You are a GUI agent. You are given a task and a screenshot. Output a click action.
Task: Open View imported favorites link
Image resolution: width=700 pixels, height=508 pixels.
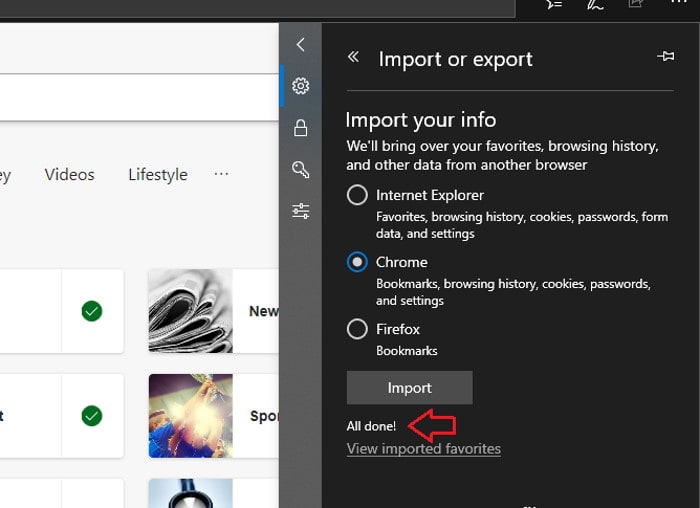[424, 449]
